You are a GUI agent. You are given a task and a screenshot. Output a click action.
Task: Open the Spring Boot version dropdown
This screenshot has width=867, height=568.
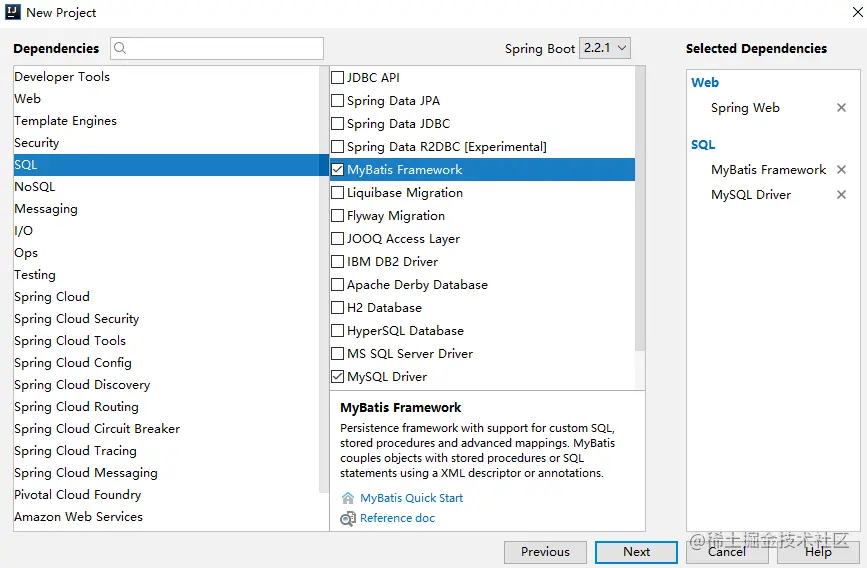point(605,48)
